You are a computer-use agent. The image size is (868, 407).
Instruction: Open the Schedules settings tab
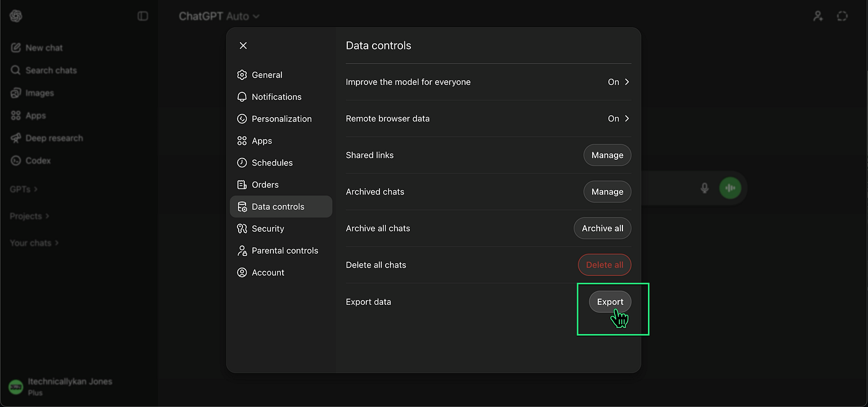[x=281, y=163]
